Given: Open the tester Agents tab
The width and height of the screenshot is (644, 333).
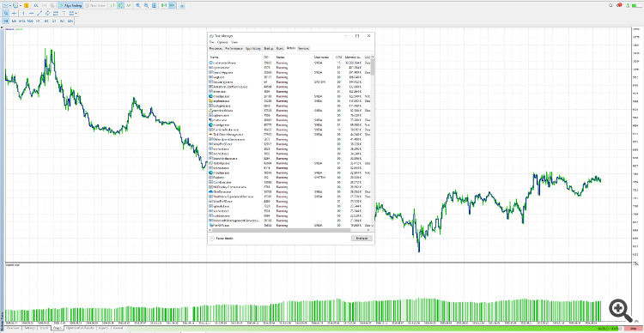Looking at the screenshot, I should pyautogui.click(x=103, y=328).
